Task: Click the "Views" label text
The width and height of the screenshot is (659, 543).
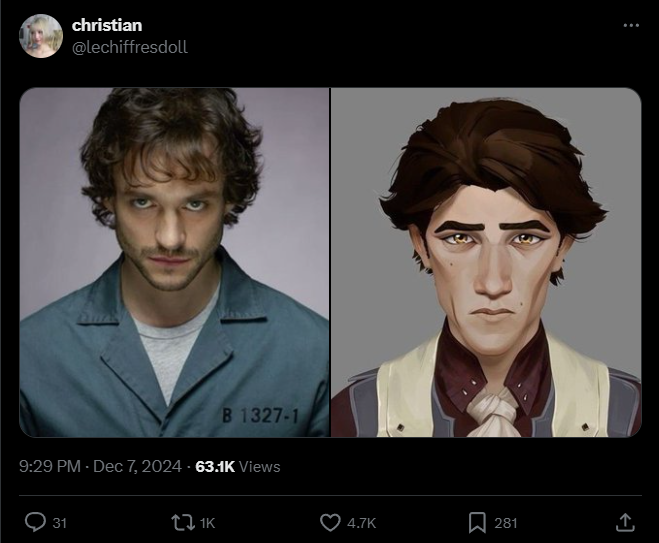Action: tap(260, 466)
